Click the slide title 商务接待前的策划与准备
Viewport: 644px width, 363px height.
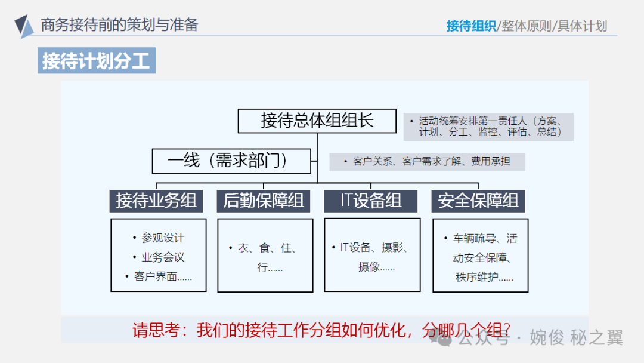tap(119, 25)
